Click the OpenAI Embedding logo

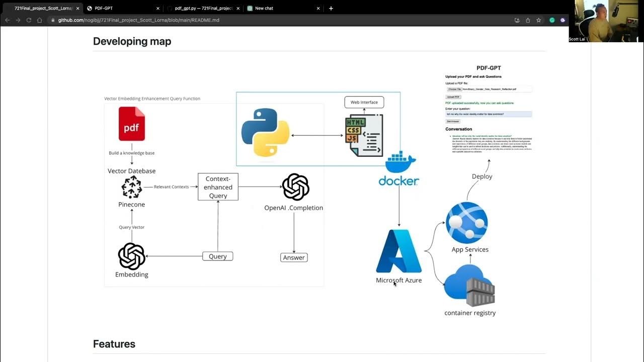coord(132,256)
